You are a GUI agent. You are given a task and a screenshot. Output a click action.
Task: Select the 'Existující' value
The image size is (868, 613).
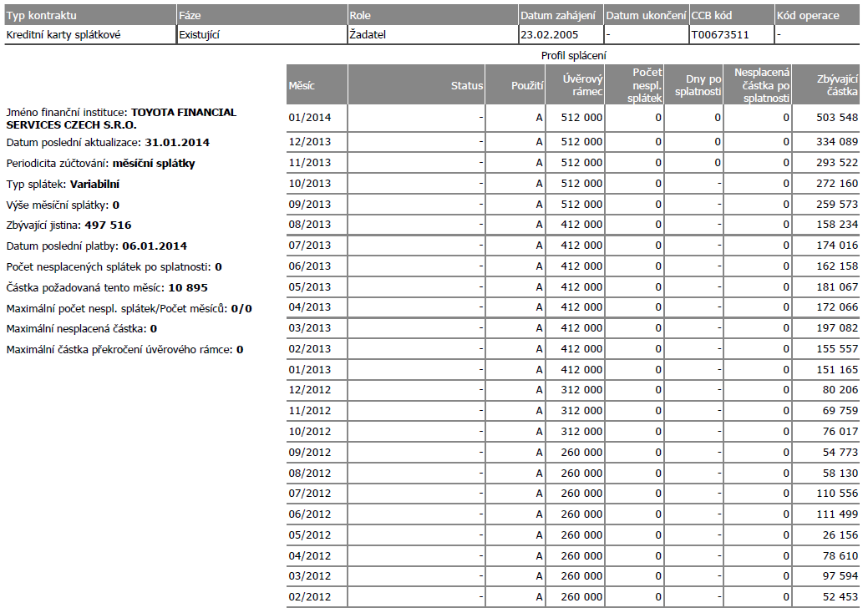261,35
